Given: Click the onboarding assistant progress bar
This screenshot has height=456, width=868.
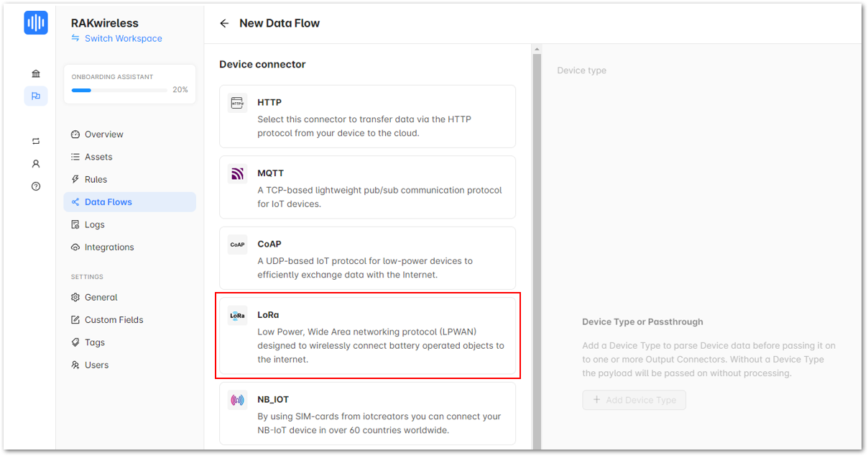Looking at the screenshot, I should [118, 90].
